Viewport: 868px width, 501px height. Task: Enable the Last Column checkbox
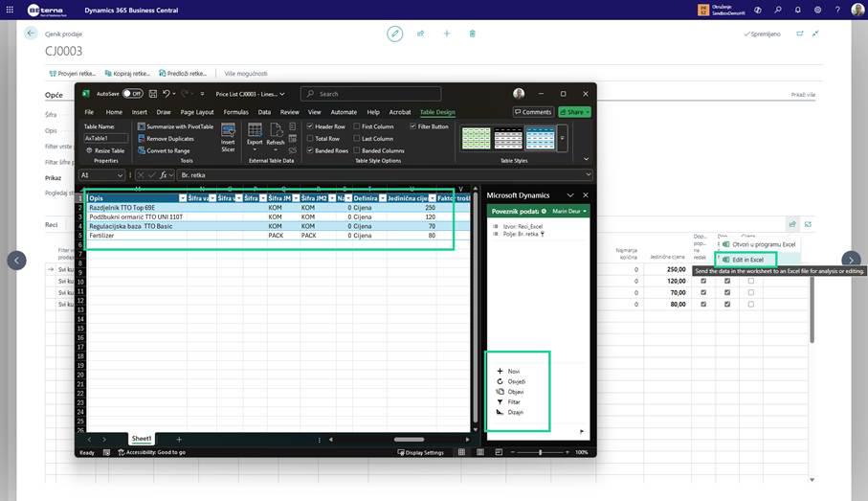(x=357, y=139)
